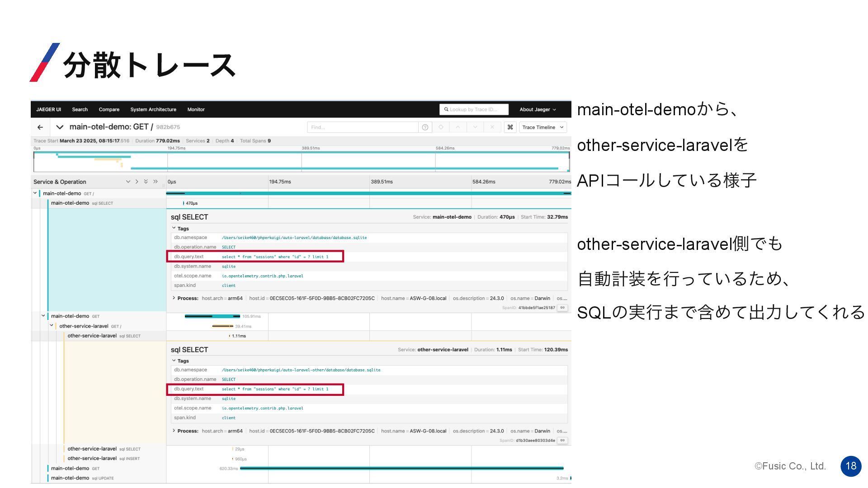This screenshot has width=868, height=488.
Task: Collapse trace header chevron beside title
Action: (x=60, y=127)
